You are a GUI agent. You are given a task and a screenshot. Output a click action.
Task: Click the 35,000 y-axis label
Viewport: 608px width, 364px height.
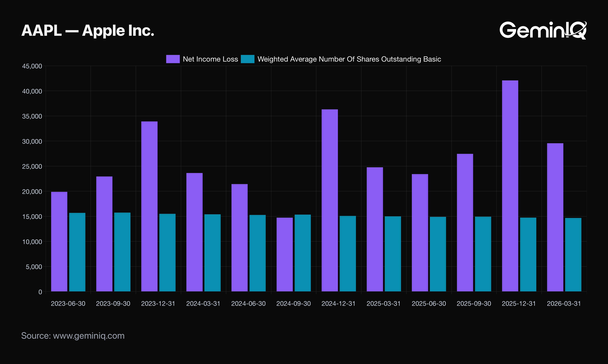click(x=32, y=116)
